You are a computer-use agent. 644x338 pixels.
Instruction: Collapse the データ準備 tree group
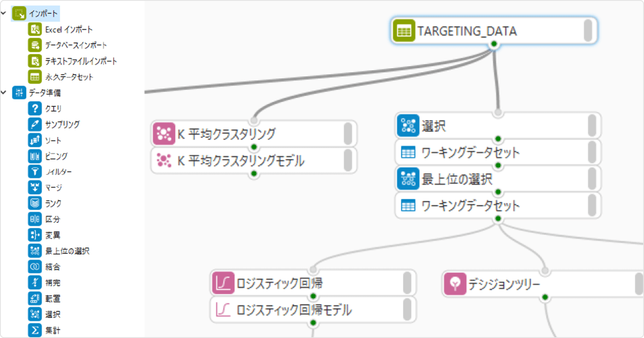tap(4, 93)
